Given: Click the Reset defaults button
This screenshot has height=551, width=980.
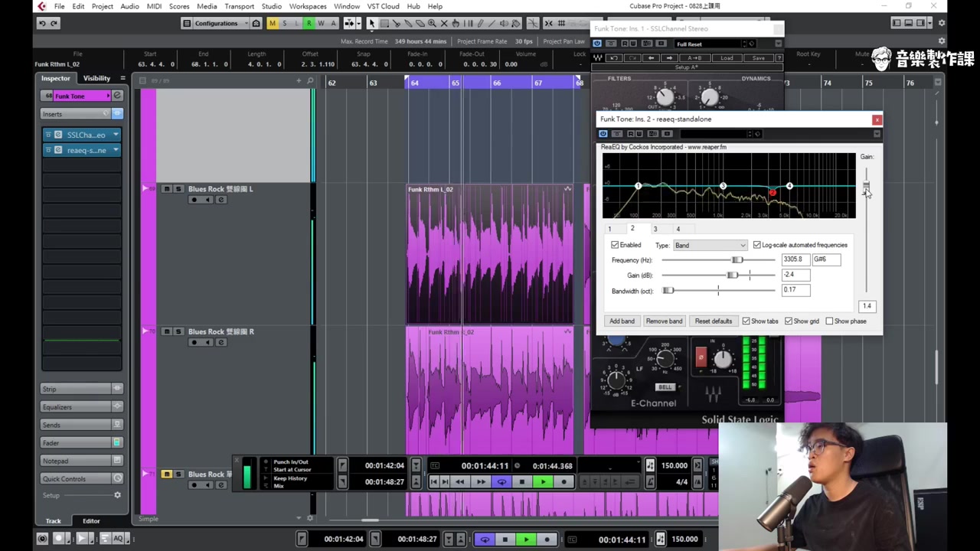Looking at the screenshot, I should tap(714, 321).
